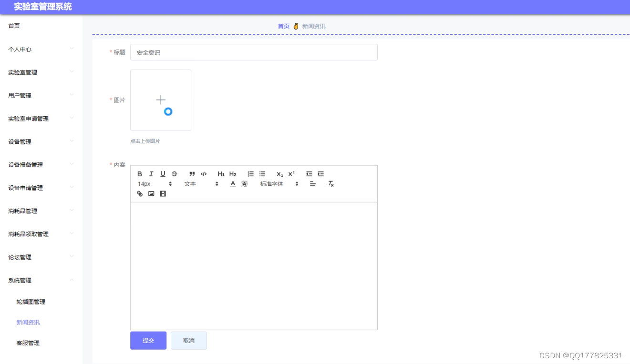Expand the 个人中心 menu
630x364 pixels.
41,49
